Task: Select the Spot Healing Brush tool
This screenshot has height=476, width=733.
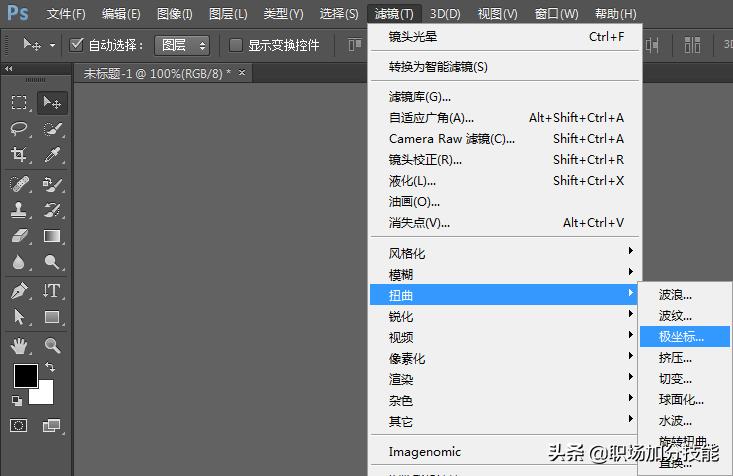Action: [x=19, y=184]
